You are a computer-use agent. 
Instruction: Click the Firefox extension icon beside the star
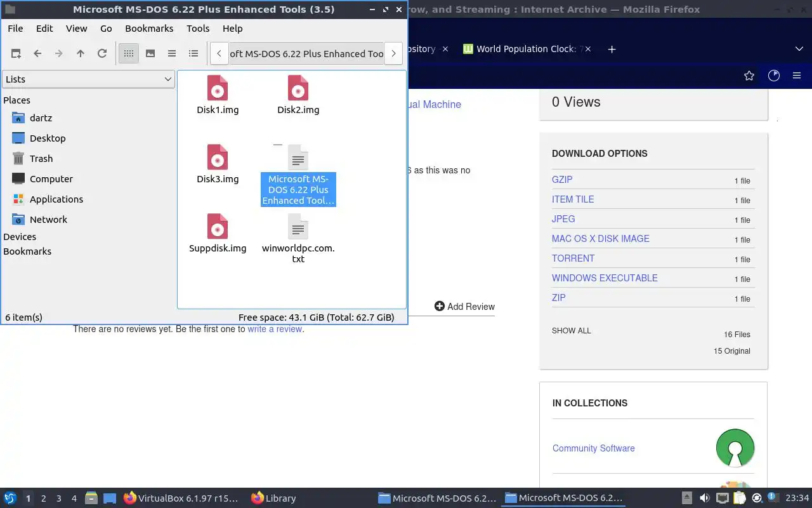pyautogui.click(x=774, y=76)
